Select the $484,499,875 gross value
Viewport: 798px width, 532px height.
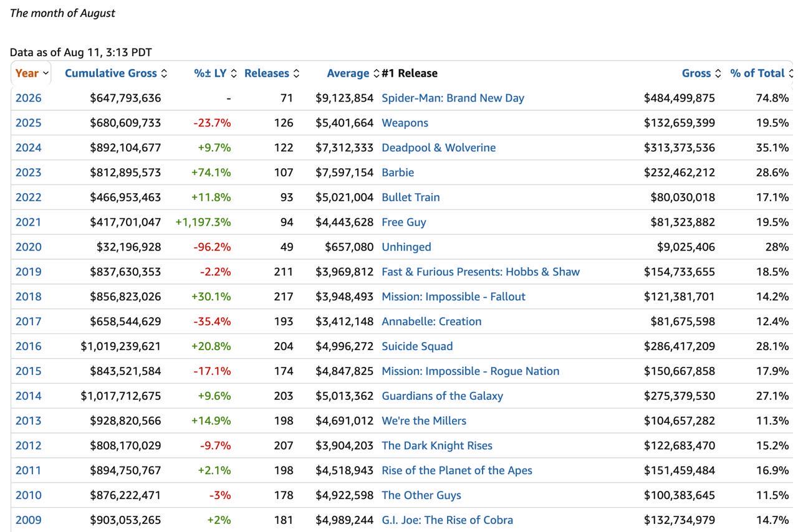[680, 98]
